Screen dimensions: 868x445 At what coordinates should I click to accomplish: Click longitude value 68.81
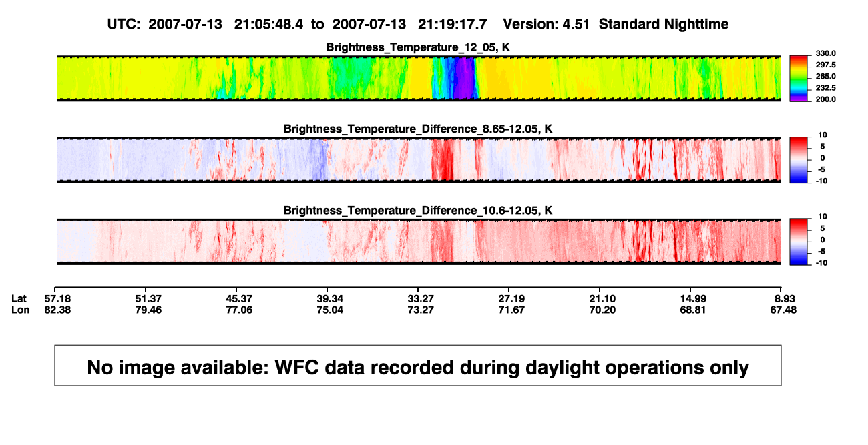[x=694, y=310]
